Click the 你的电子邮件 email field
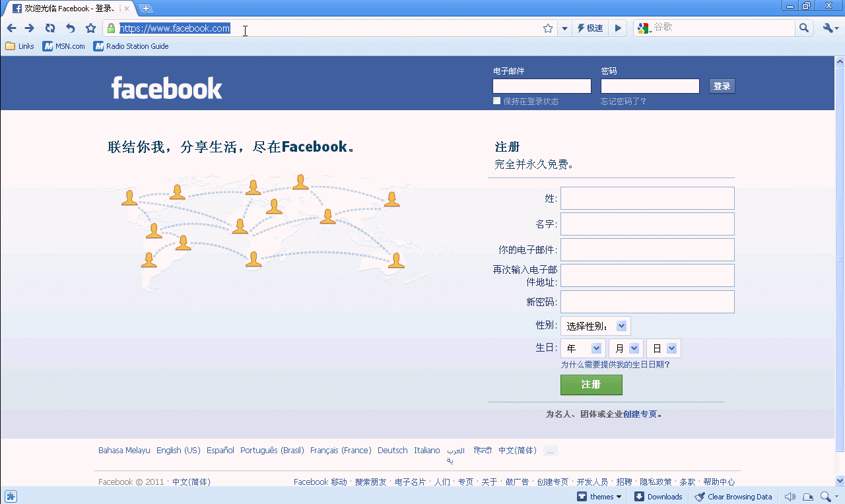The height and width of the screenshot is (504, 845). 648,250
